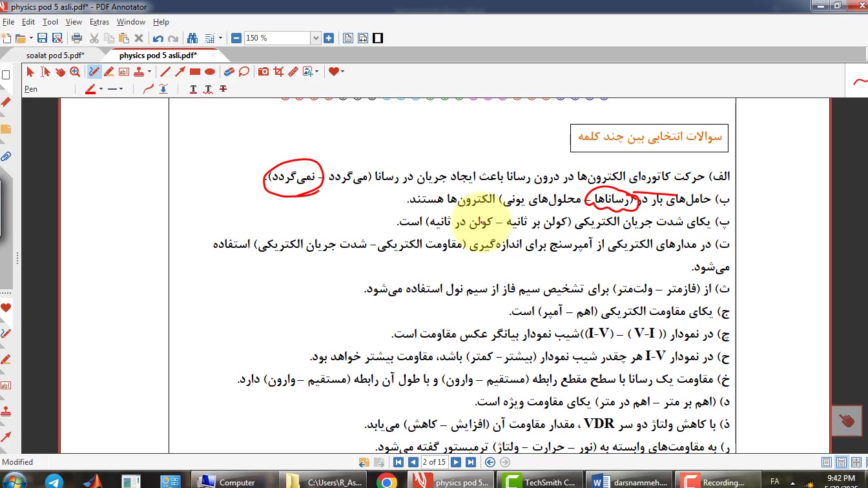Open the line width dropdown
The height and width of the screenshot is (488, 868).
pos(121,89)
